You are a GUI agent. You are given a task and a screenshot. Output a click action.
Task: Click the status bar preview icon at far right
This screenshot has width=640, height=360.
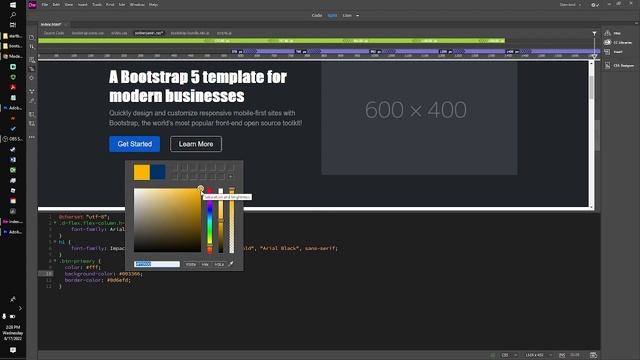point(593,355)
